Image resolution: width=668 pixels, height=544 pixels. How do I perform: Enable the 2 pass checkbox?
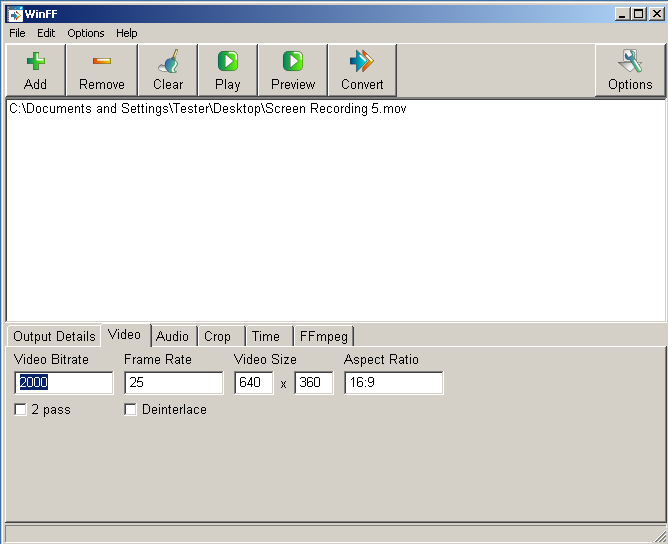[x=20, y=409]
